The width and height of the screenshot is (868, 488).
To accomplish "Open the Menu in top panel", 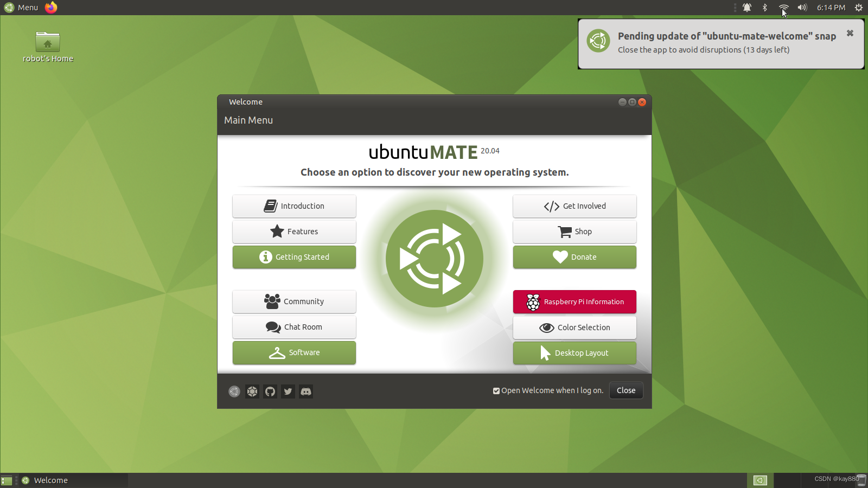I will 22,8.
